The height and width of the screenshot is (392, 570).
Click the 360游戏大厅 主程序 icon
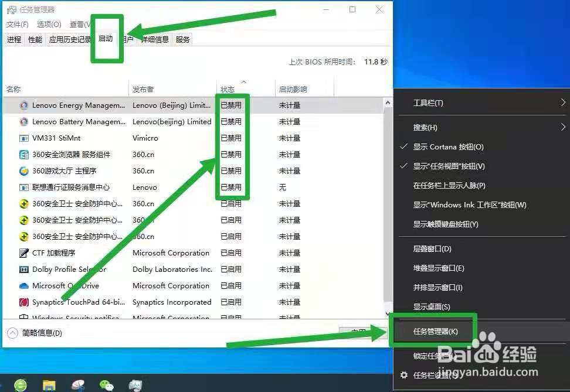(x=24, y=171)
